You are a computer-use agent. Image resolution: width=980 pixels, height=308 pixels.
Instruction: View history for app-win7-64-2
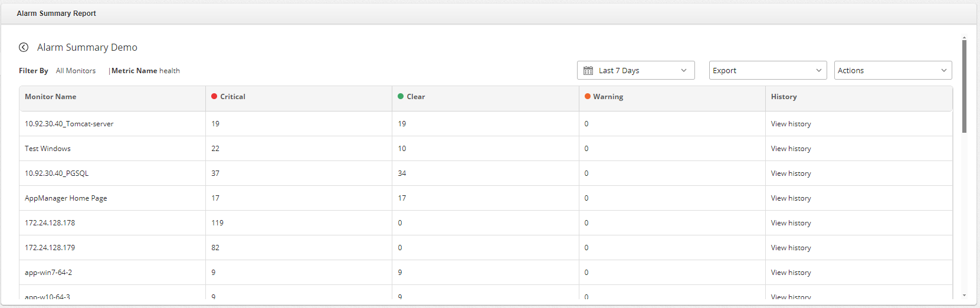click(x=791, y=273)
